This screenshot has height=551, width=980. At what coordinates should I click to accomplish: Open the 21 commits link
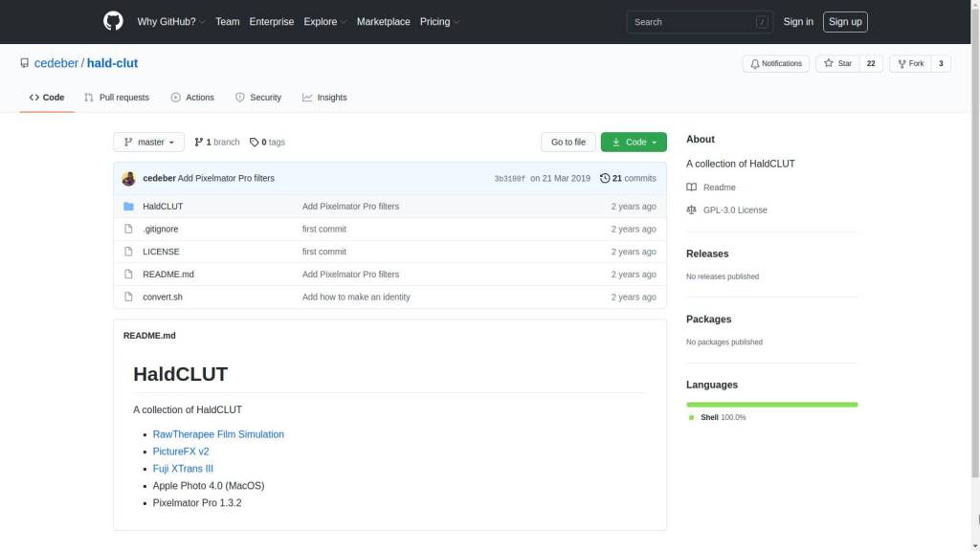[628, 178]
